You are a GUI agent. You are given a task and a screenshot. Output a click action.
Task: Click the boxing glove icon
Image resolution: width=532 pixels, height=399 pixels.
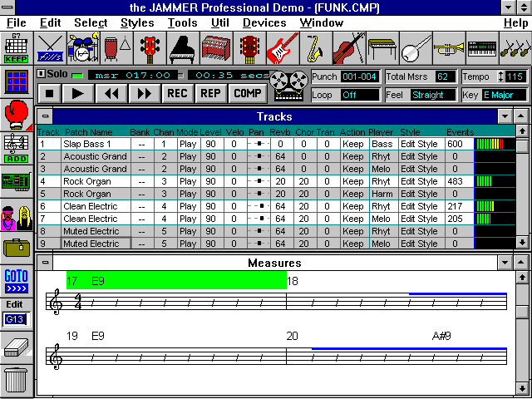[x=15, y=111]
